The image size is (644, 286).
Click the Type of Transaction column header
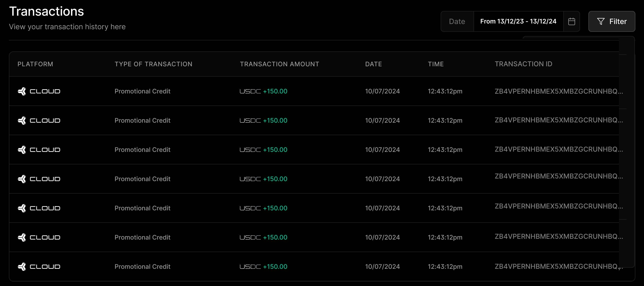(153, 64)
